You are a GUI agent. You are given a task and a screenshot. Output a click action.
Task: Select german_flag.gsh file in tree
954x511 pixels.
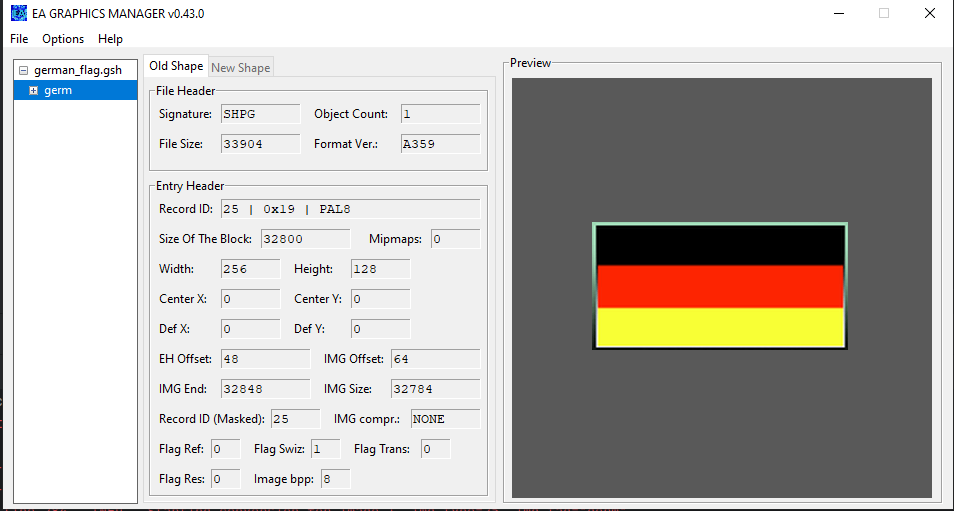point(78,71)
